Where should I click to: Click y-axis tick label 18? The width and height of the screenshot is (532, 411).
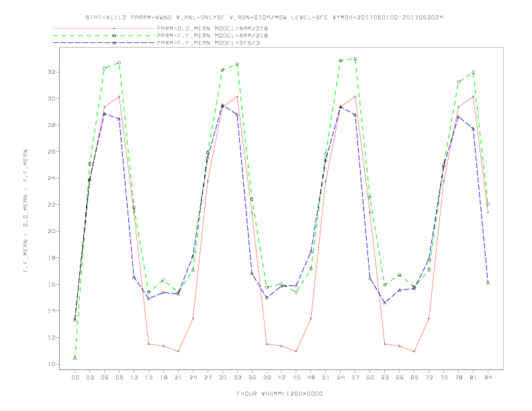tap(52, 258)
